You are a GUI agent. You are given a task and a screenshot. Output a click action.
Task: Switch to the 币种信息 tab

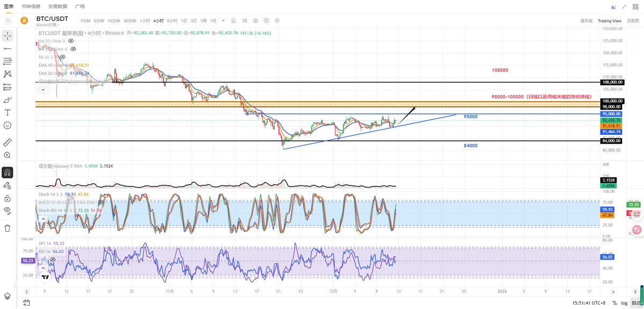[31, 6]
